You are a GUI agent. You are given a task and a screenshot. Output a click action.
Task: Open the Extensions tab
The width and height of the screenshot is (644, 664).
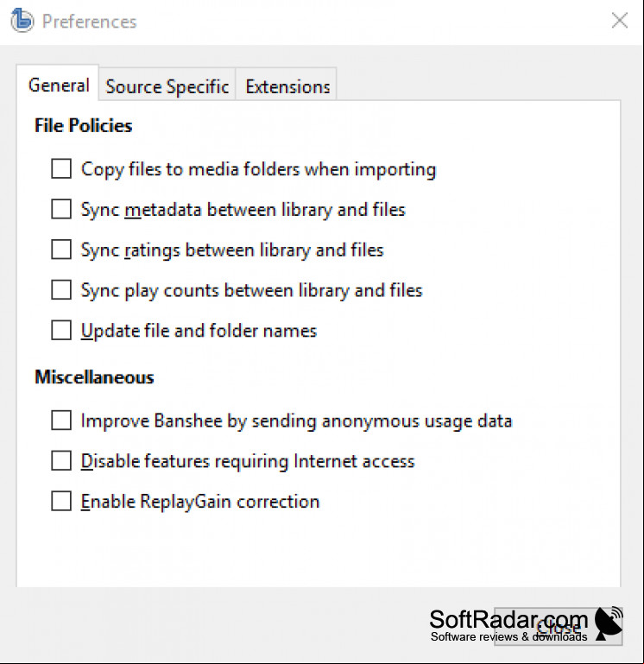click(287, 86)
